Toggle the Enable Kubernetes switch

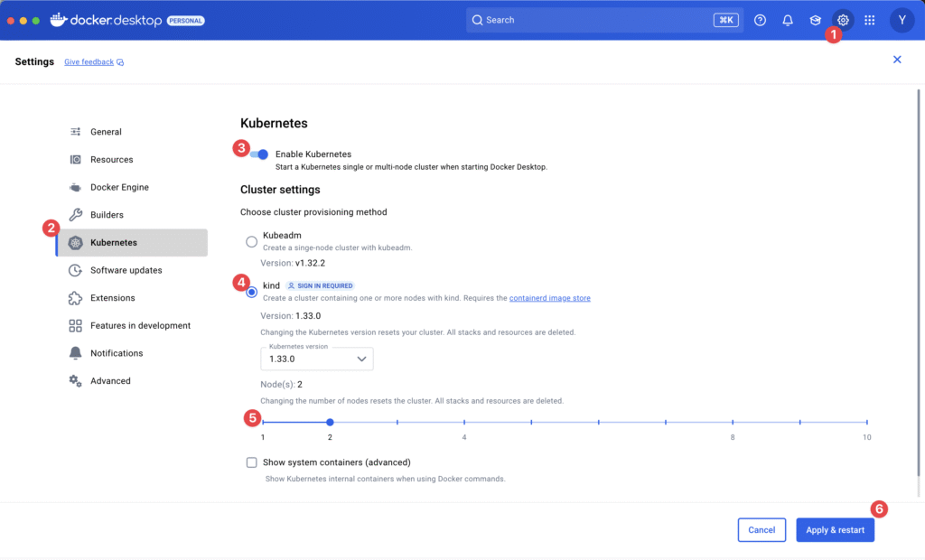[x=259, y=154]
